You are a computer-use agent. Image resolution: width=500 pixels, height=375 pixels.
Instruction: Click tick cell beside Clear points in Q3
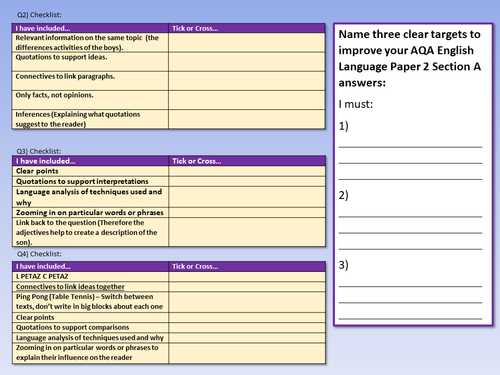pyautogui.click(x=247, y=171)
